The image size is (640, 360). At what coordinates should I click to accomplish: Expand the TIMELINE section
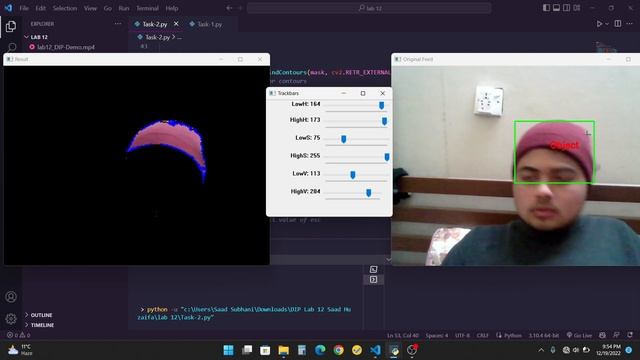[42, 325]
